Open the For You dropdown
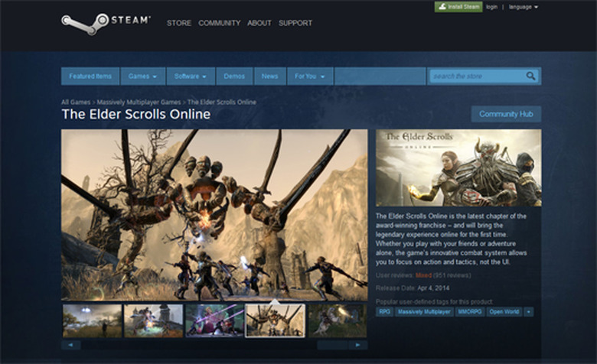597x364 pixels. [309, 76]
